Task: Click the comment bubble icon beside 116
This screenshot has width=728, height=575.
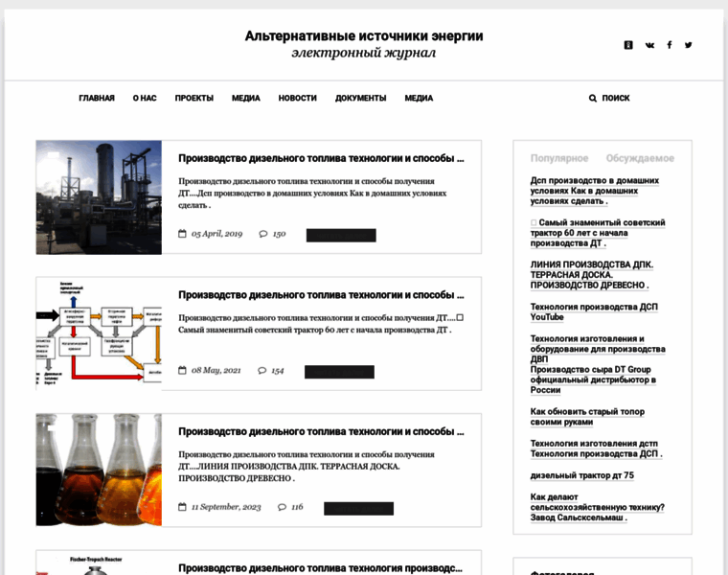Action: (282, 507)
